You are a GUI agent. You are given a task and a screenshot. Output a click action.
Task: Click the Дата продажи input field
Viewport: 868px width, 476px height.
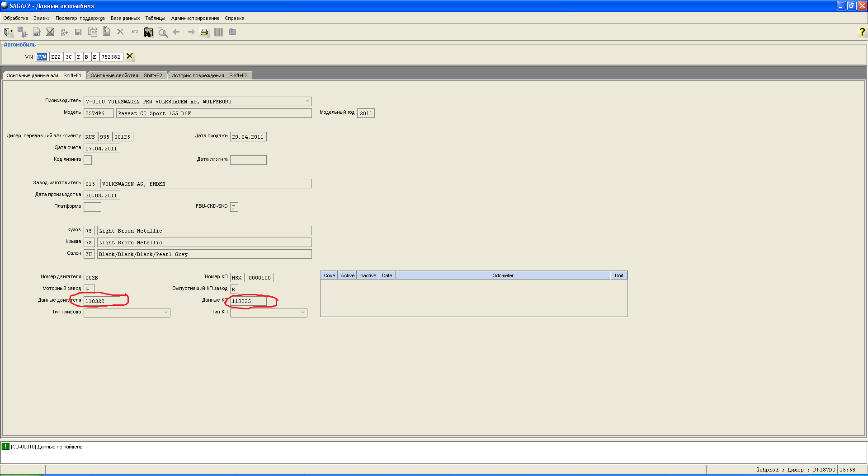click(x=248, y=137)
